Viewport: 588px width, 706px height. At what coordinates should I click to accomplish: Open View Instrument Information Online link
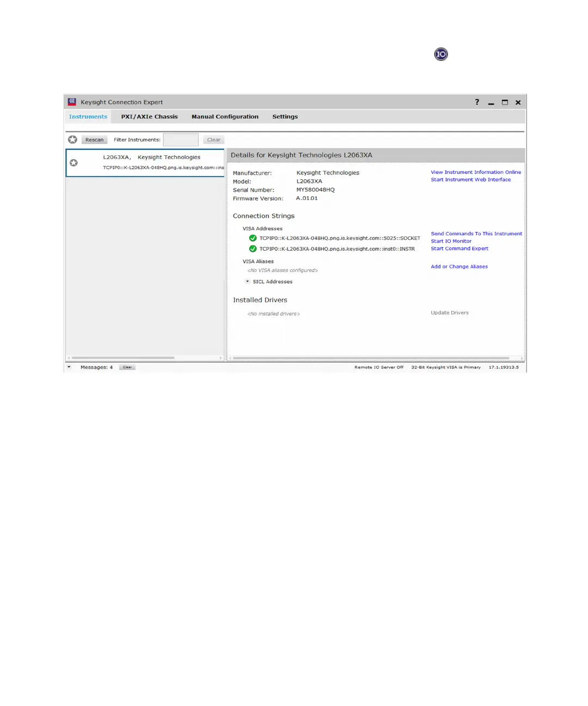pos(476,172)
